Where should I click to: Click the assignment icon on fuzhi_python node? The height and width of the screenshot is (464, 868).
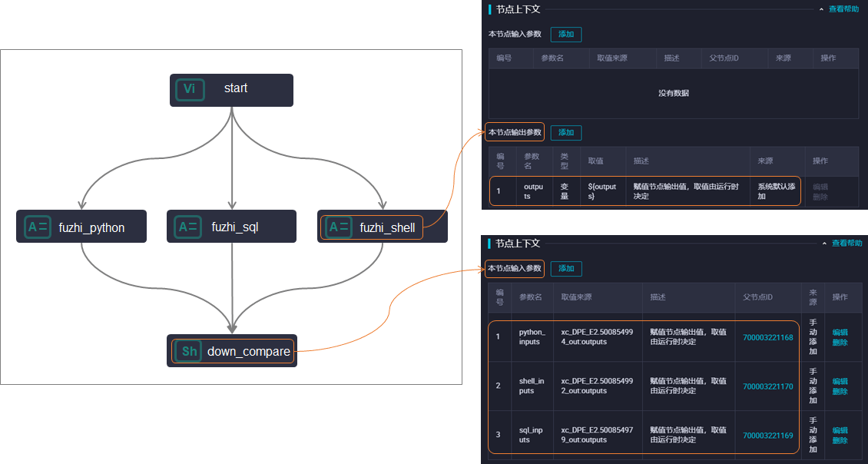click(x=38, y=227)
